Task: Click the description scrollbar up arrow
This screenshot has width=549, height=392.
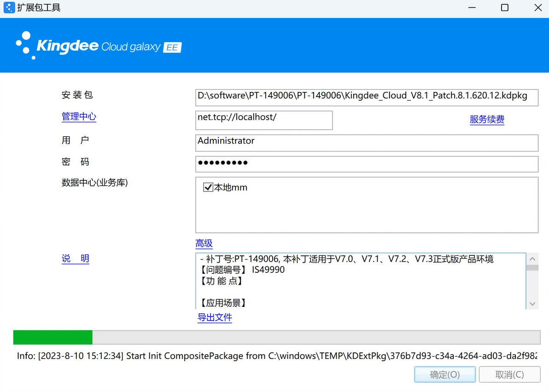Action: click(532, 259)
